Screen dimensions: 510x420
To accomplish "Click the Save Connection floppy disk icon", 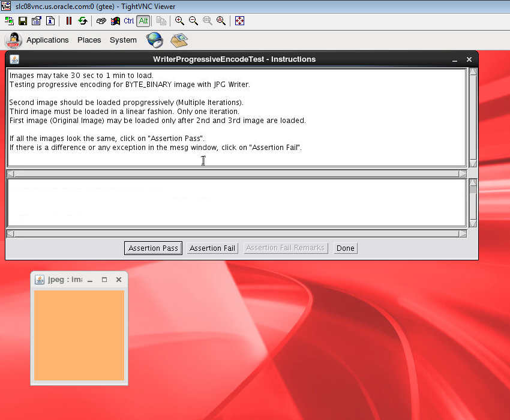I will tap(23, 21).
